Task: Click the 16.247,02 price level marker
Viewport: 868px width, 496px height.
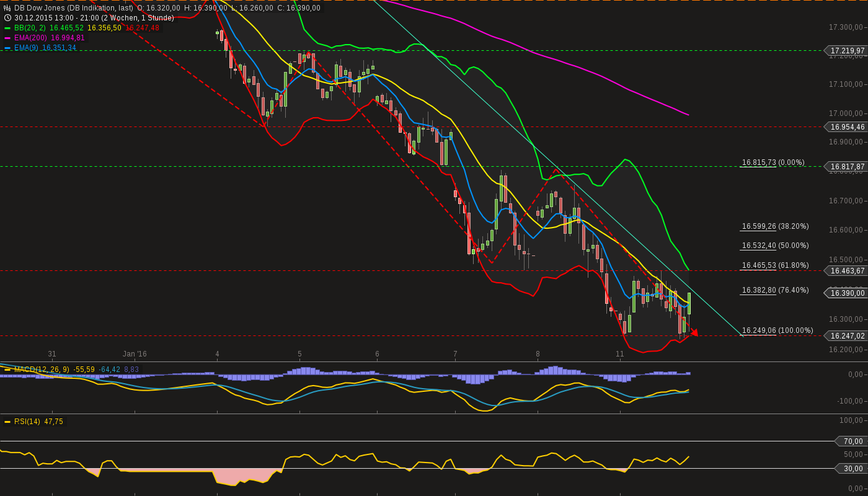Action: tap(844, 335)
